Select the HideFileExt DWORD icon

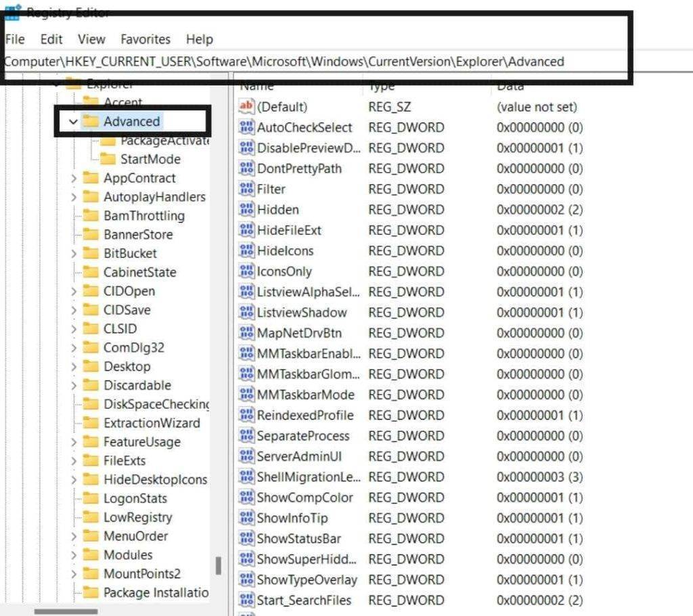point(246,230)
